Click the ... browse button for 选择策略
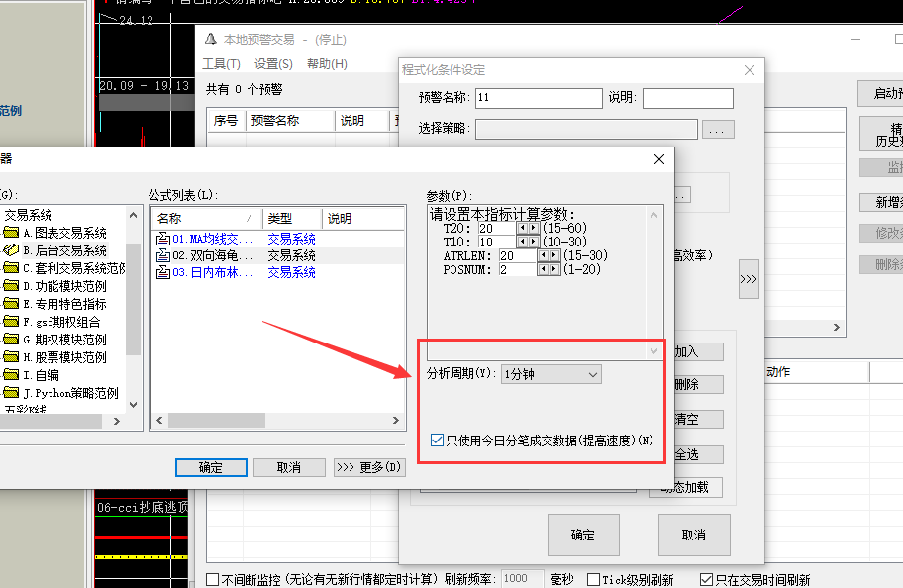 [x=718, y=129]
